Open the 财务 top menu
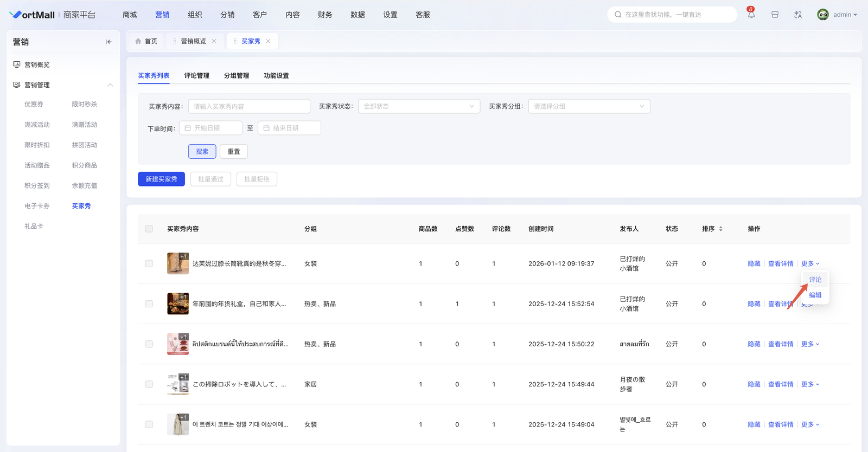The image size is (868, 452). pyautogui.click(x=325, y=15)
